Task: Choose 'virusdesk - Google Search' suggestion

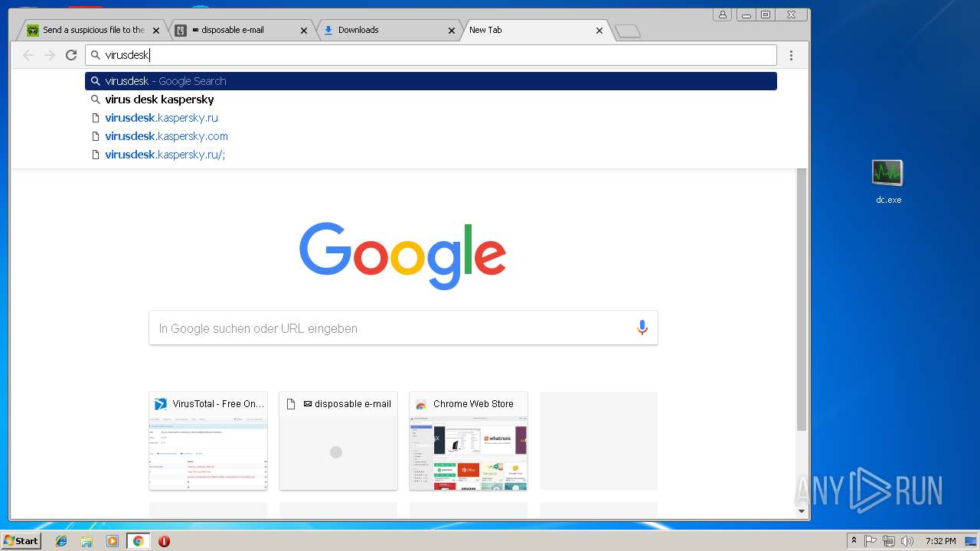Action: point(431,81)
